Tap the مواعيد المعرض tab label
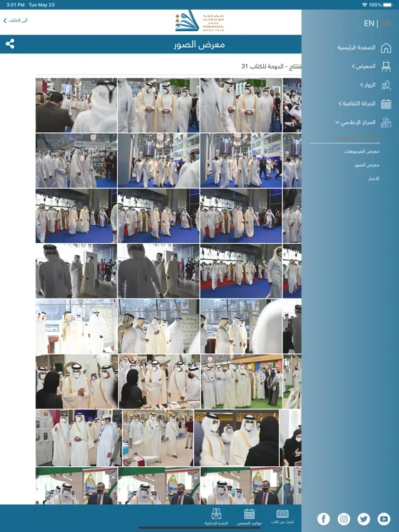This screenshot has width=399, height=532. pyautogui.click(x=249, y=523)
